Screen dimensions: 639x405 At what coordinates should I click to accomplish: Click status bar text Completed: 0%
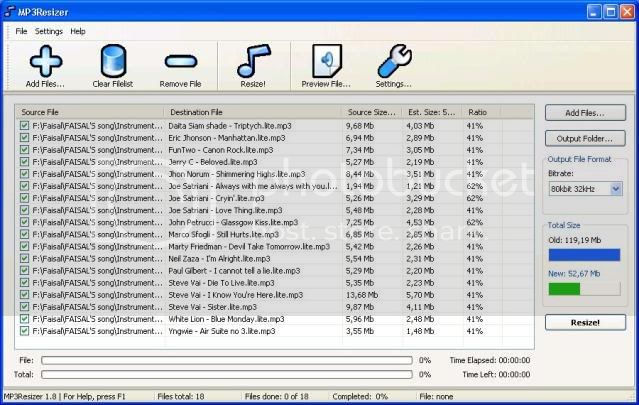360,396
